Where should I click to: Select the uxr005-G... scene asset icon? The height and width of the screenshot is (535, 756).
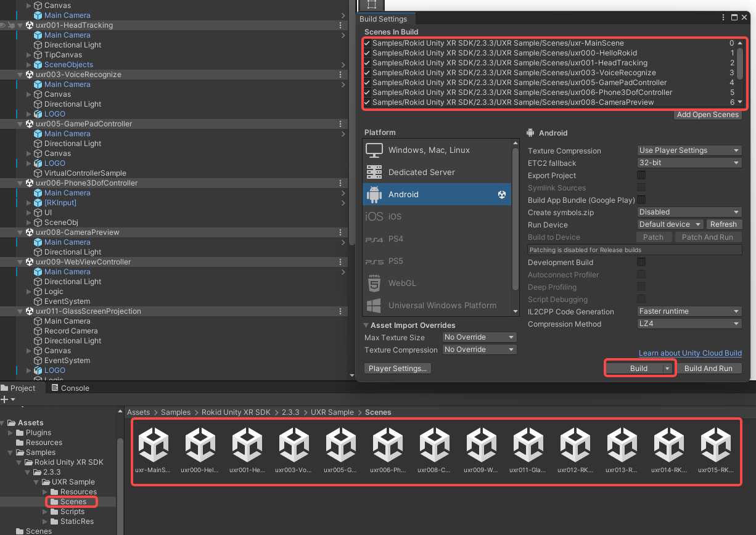(x=340, y=444)
